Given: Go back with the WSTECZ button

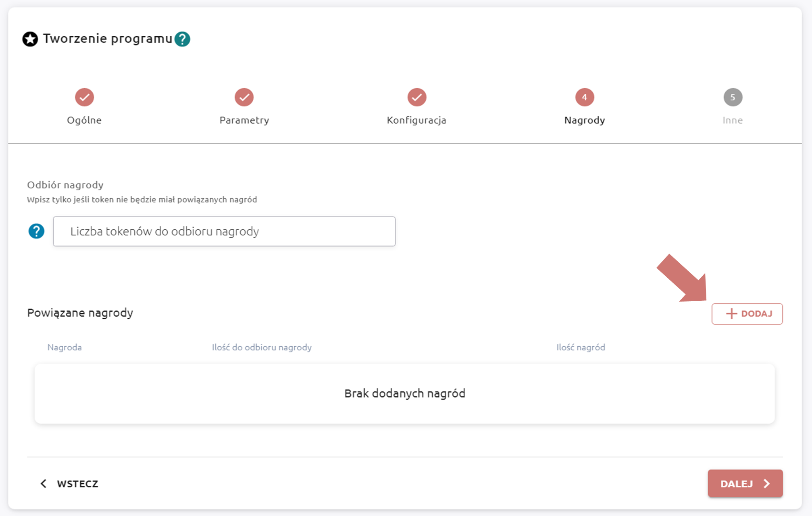Looking at the screenshot, I should [x=69, y=483].
